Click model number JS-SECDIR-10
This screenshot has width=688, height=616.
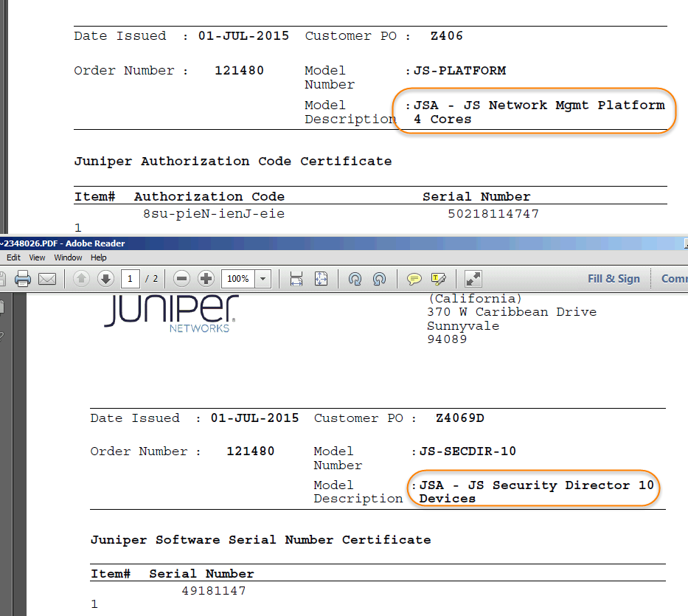pos(468,451)
